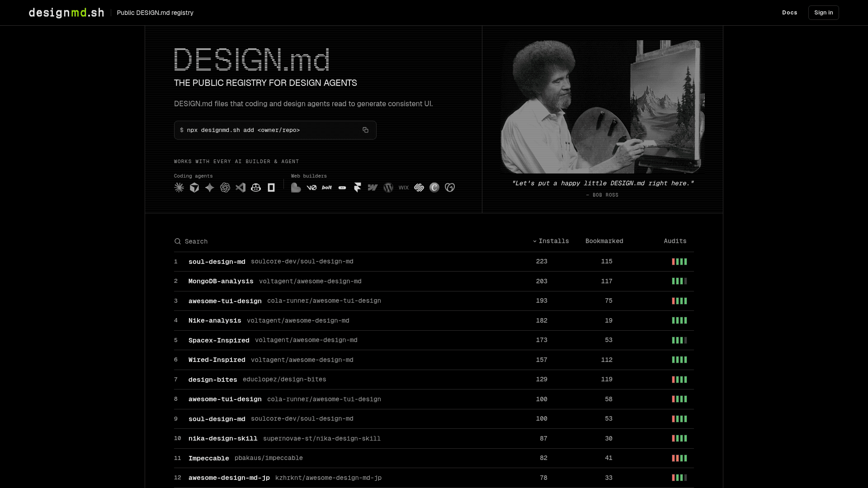Viewport: 868px width, 488px height.
Task: Open soul-design-md entry ranked 9
Action: (x=434, y=419)
